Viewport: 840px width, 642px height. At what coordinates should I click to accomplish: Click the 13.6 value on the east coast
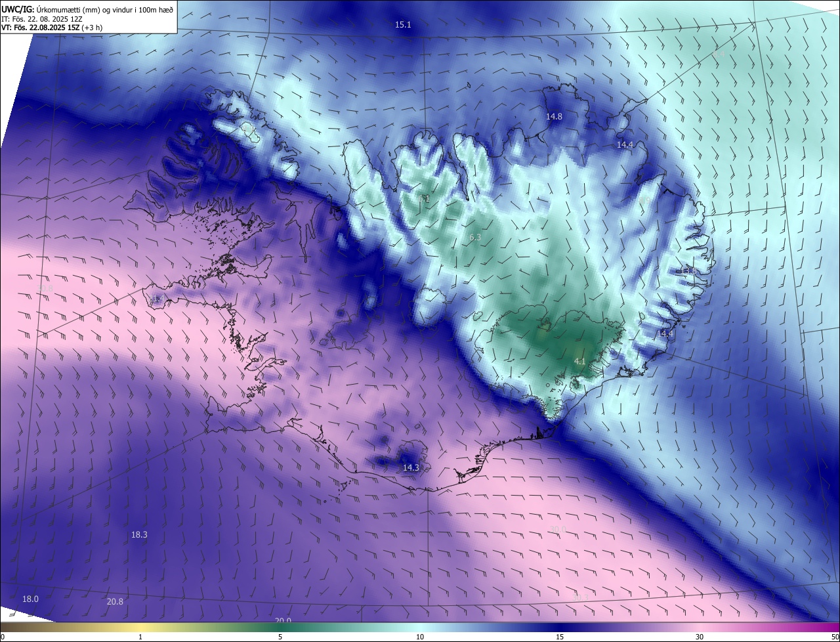[688, 271]
